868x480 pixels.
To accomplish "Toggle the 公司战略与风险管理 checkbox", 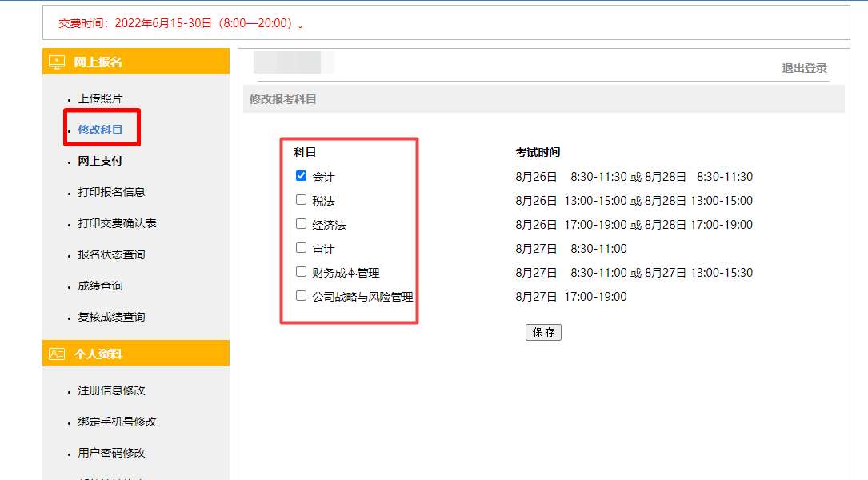I will click(x=302, y=296).
